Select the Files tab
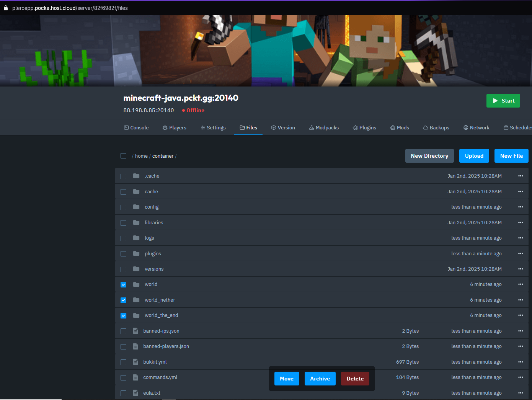Screen dimensions: 532x400 (248, 128)
